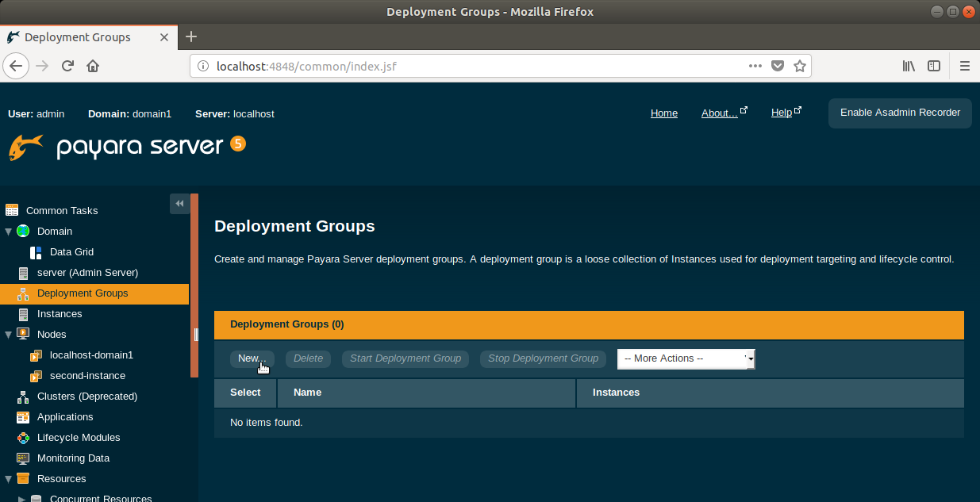The height and width of the screenshot is (502, 980).
Task: Go back with Firefox back arrow
Action: coord(16,66)
